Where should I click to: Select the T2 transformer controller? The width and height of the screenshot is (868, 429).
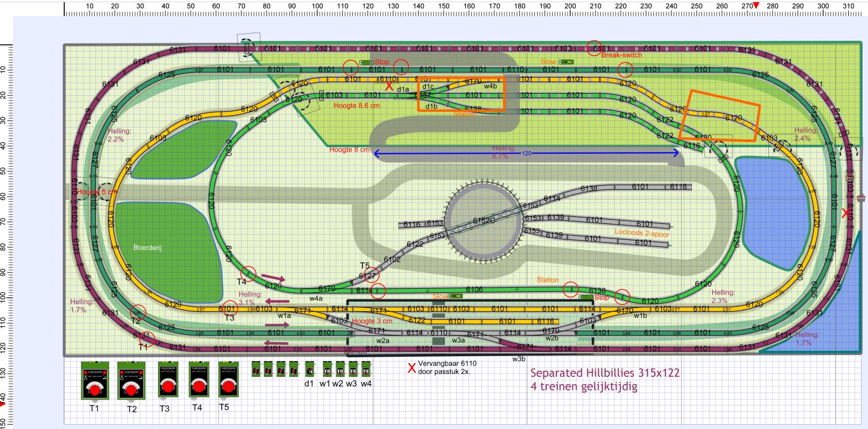click(x=131, y=381)
